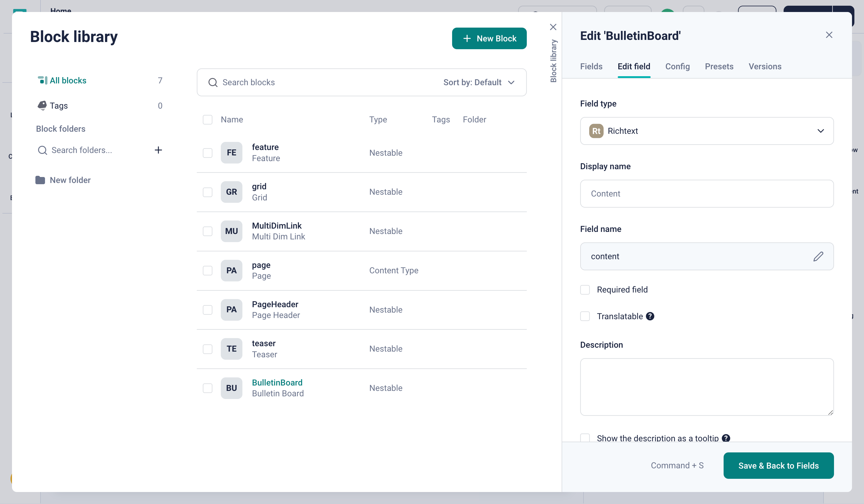The image size is (864, 504).
Task: Click the PA avatar for PageHeader block
Action: [231, 310]
